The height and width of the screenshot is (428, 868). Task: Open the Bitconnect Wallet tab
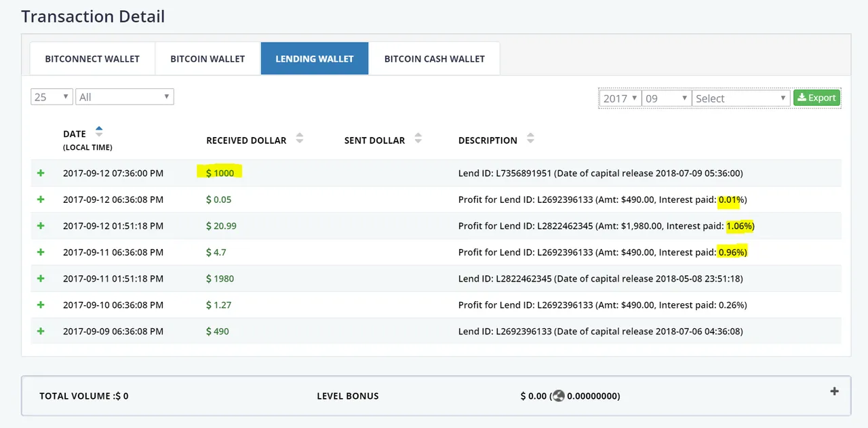[x=92, y=58]
